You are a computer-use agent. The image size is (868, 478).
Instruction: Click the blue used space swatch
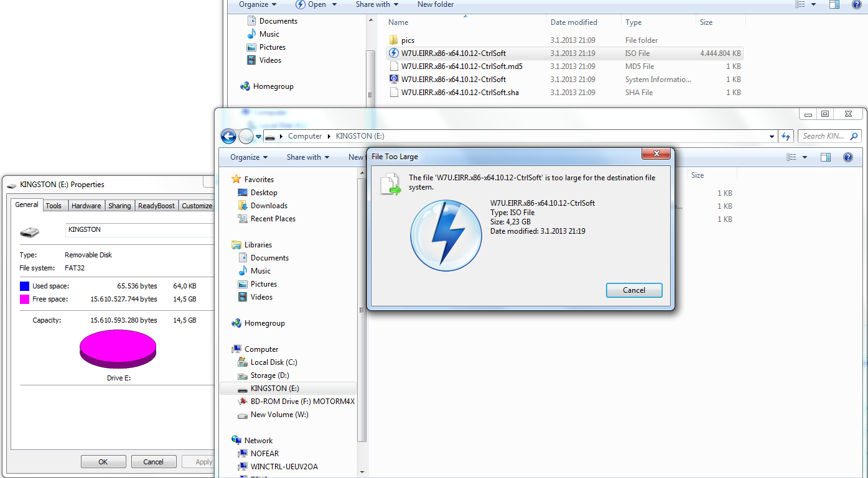coord(24,286)
